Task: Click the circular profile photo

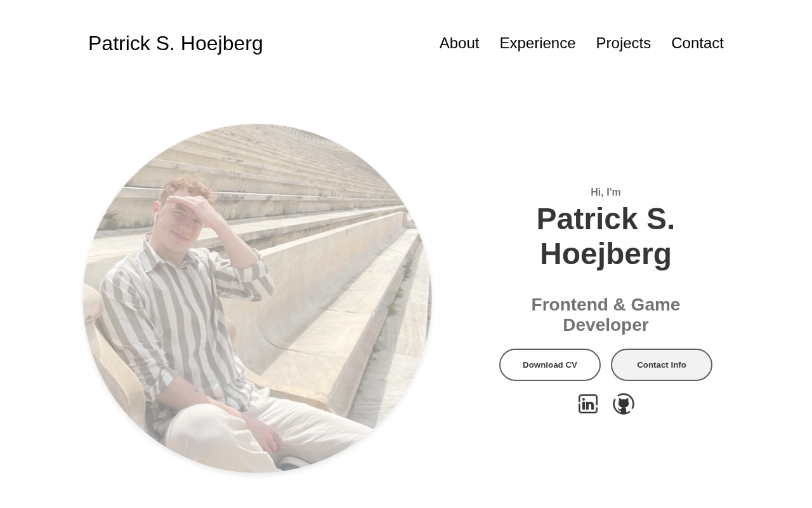Action: click(x=257, y=298)
